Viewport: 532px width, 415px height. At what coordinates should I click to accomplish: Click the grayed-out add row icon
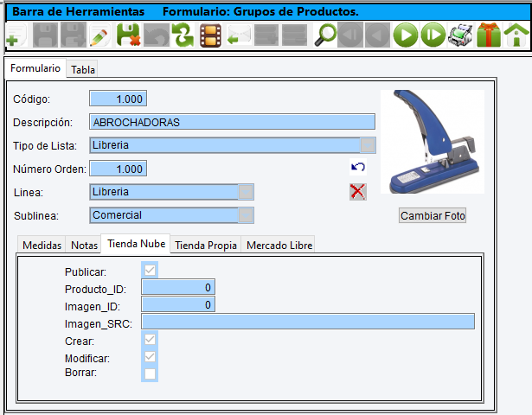(x=266, y=35)
